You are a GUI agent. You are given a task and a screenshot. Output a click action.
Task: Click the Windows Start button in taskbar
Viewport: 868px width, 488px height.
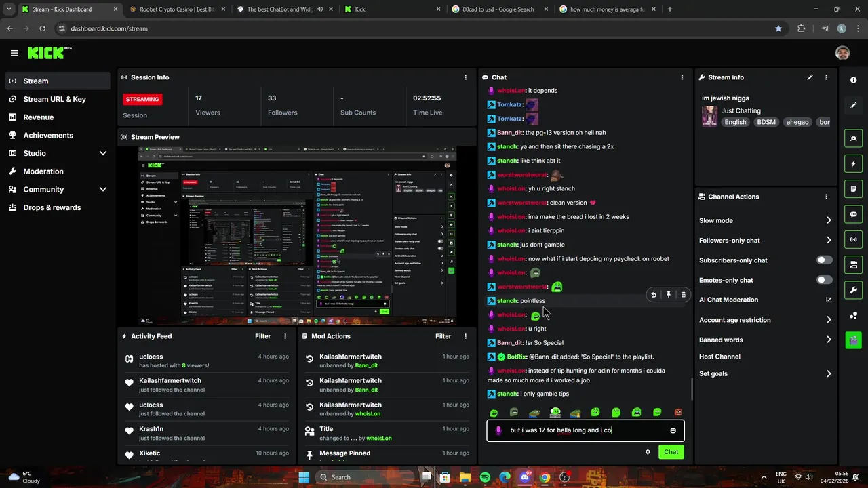click(x=304, y=477)
